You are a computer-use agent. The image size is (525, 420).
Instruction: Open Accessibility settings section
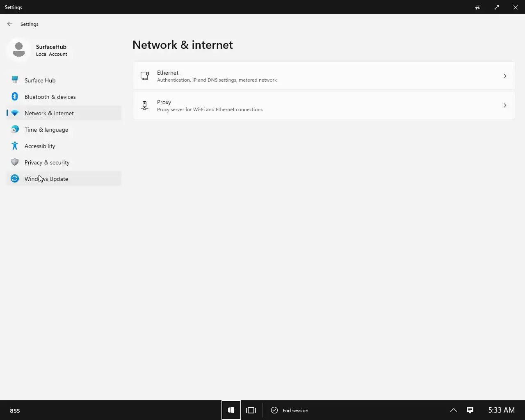click(64, 146)
